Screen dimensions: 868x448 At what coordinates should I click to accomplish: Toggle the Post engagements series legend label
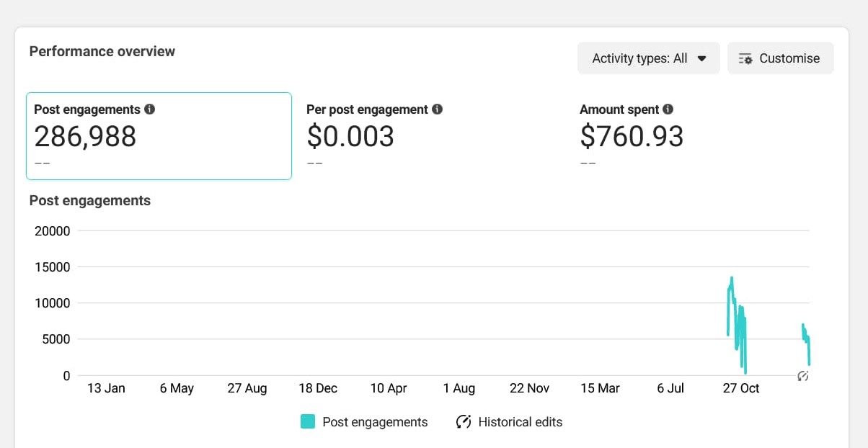[x=375, y=422]
